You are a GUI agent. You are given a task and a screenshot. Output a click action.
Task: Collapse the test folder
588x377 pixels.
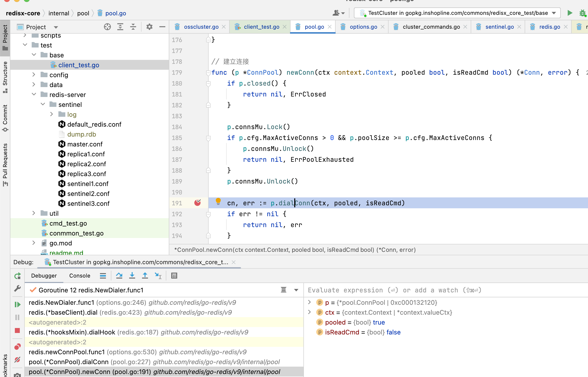[25, 45]
